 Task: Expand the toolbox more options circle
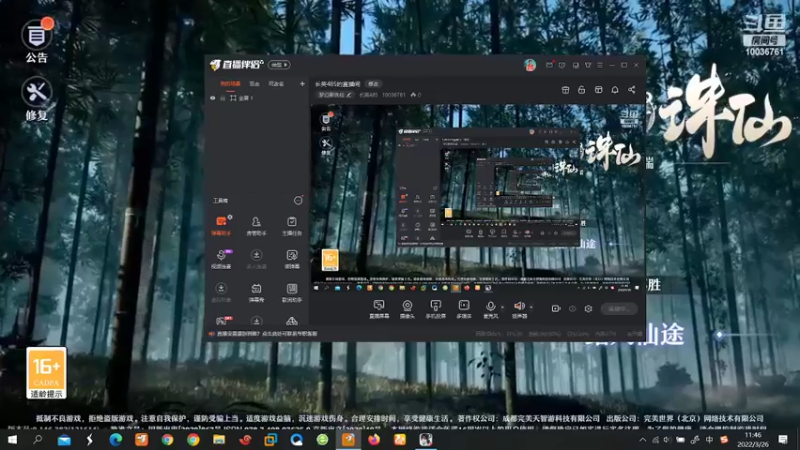[x=298, y=201]
